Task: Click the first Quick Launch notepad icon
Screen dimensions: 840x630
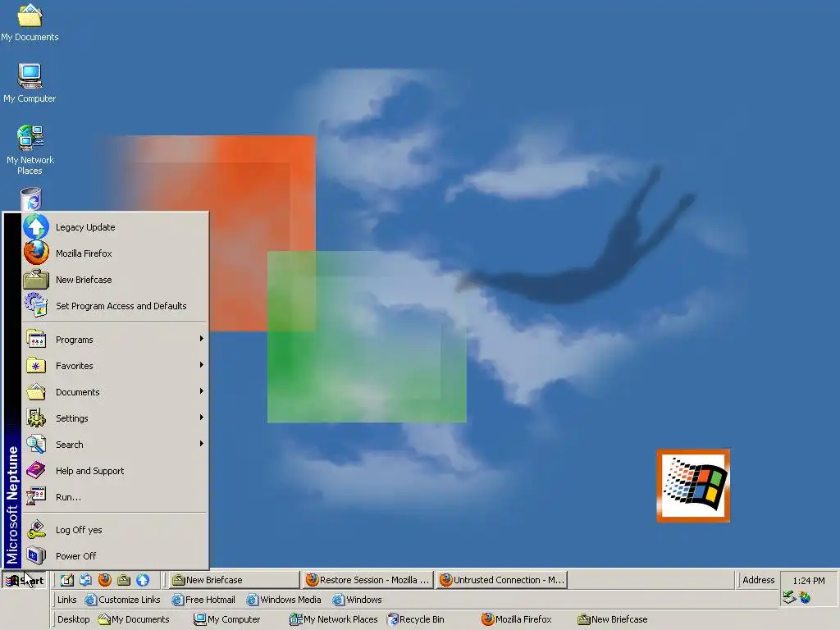Action: (66, 580)
